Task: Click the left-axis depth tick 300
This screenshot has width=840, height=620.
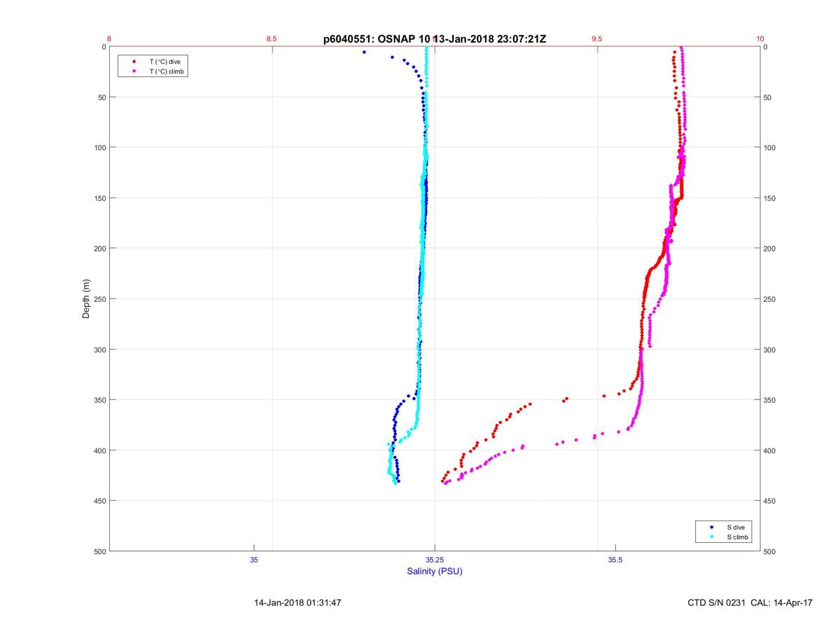Action: point(99,350)
